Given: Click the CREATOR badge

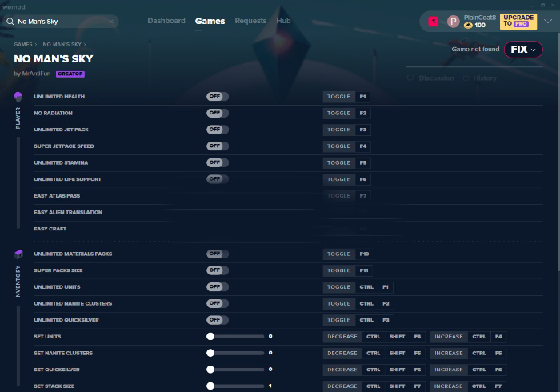Looking at the screenshot, I should click(x=70, y=74).
